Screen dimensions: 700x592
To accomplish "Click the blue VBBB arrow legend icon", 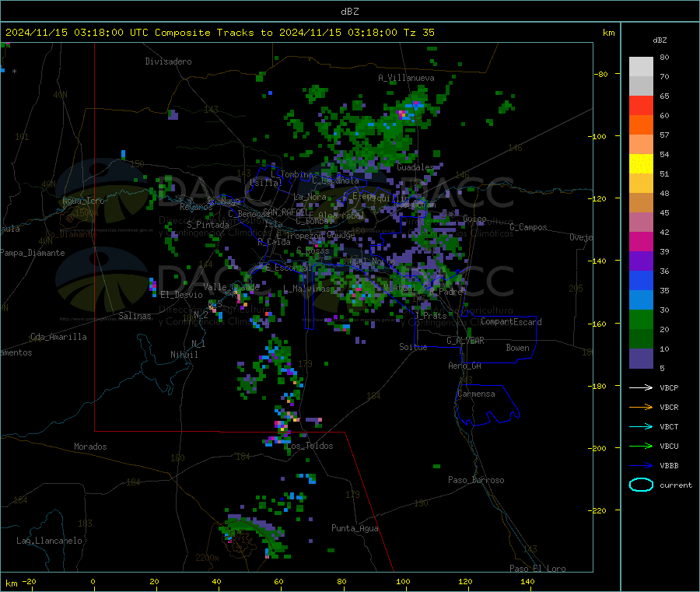I will point(641,466).
